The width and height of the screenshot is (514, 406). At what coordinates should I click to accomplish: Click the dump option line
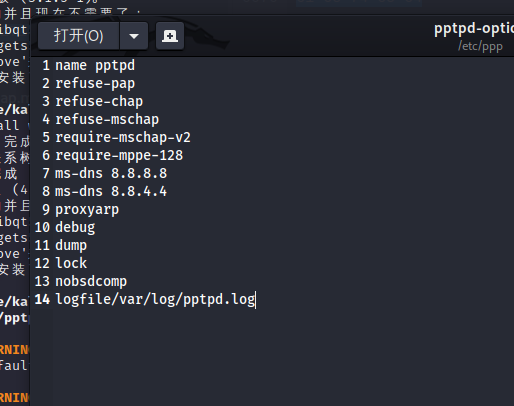71,245
